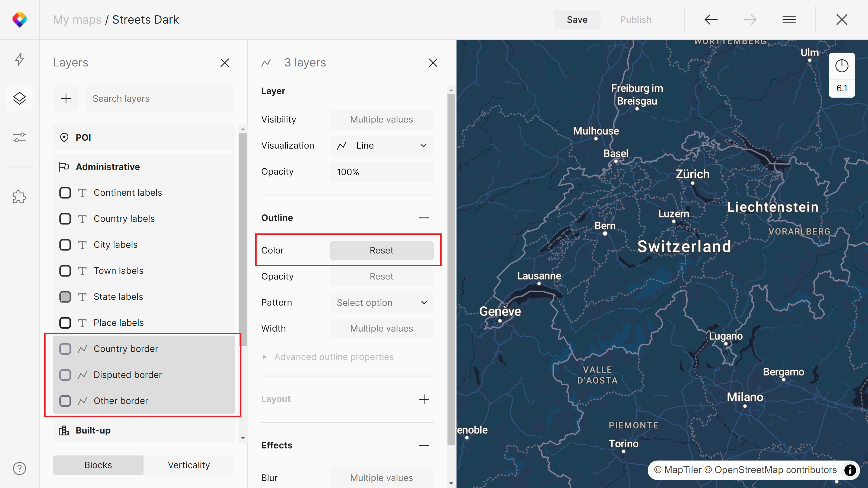Toggle the Country border checkbox
This screenshot has height=488, width=868.
coord(65,349)
